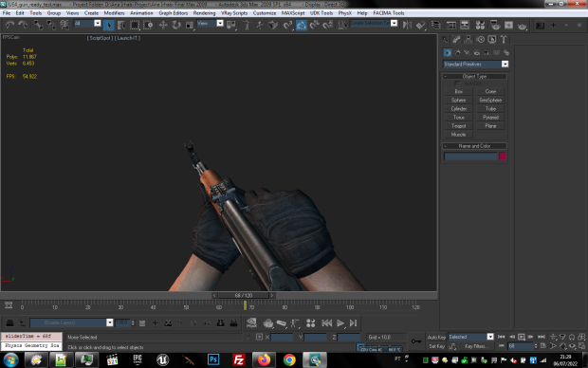Open the UDK Tools menu
588x368 pixels.
[x=321, y=13]
